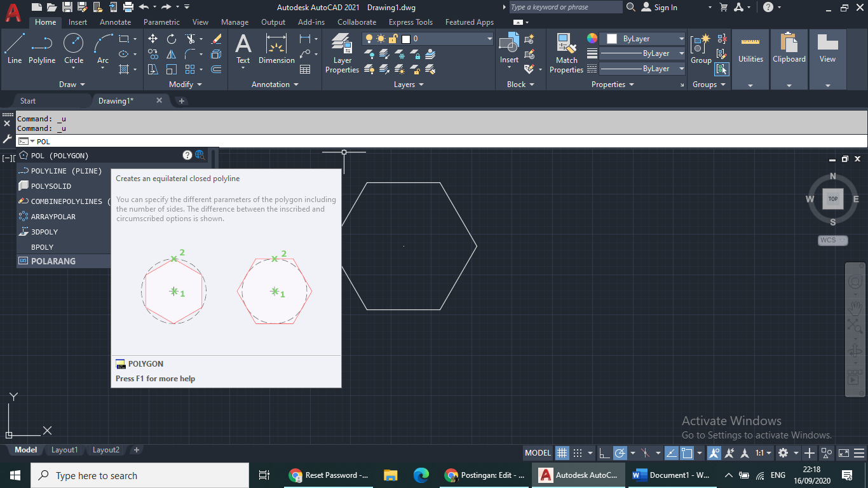Toggle drawing grid display in status bar

(x=562, y=453)
